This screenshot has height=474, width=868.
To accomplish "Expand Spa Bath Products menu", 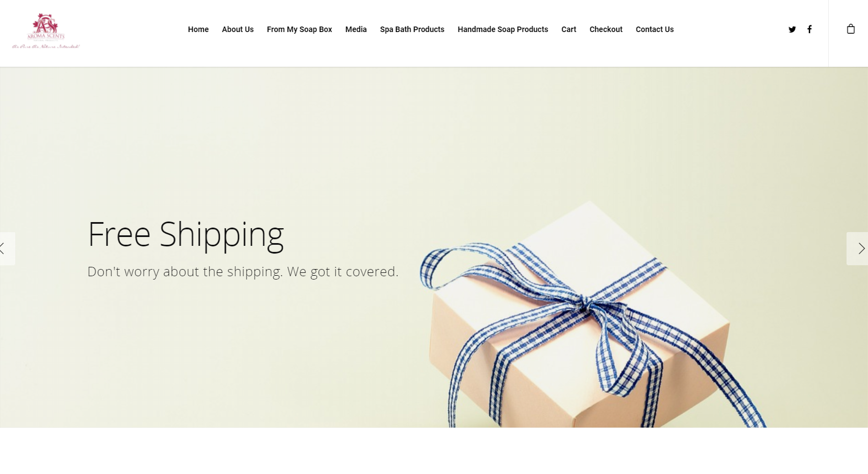I will click(412, 29).
